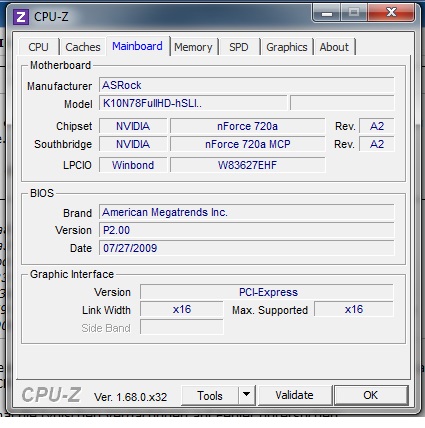The width and height of the screenshot is (425, 428).
Task: Click the Chipset Rev. A2 value
Action: click(x=377, y=126)
